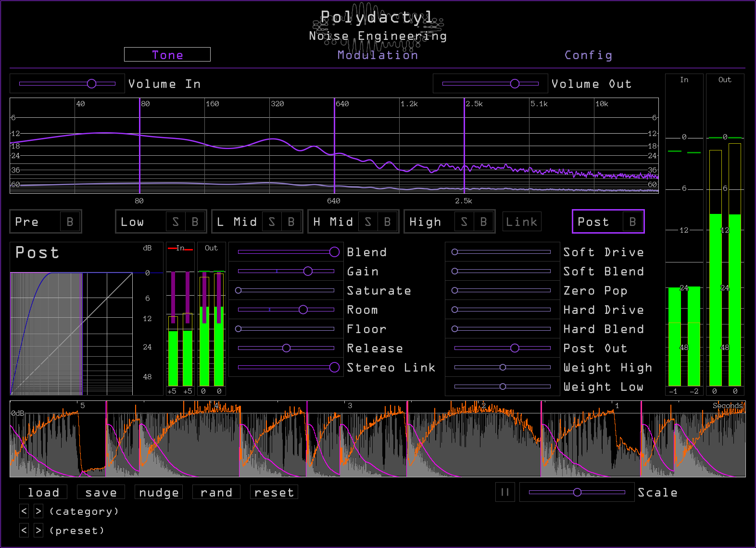
Task: Click the load preset button
Action: (43, 492)
